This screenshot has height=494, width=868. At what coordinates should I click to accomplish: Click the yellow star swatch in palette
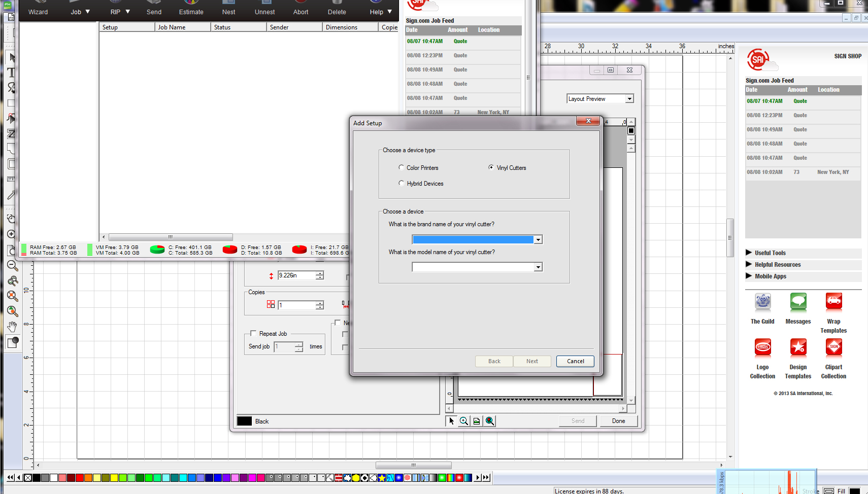click(381, 478)
